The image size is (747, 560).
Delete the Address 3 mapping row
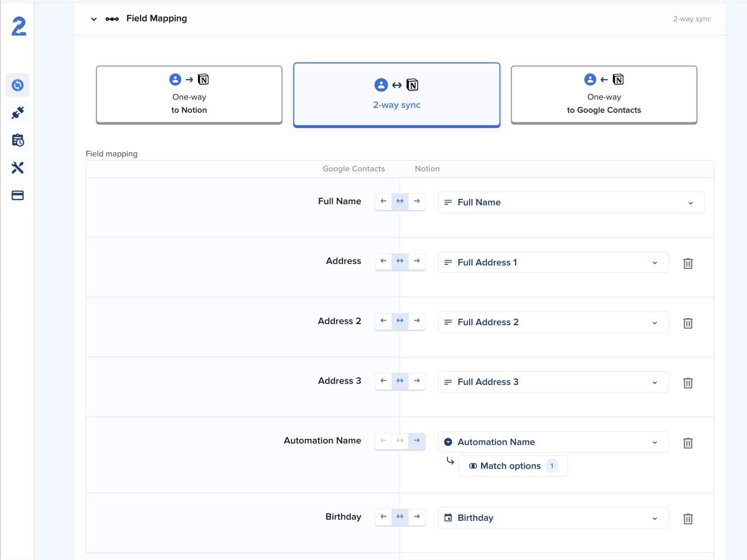(688, 383)
